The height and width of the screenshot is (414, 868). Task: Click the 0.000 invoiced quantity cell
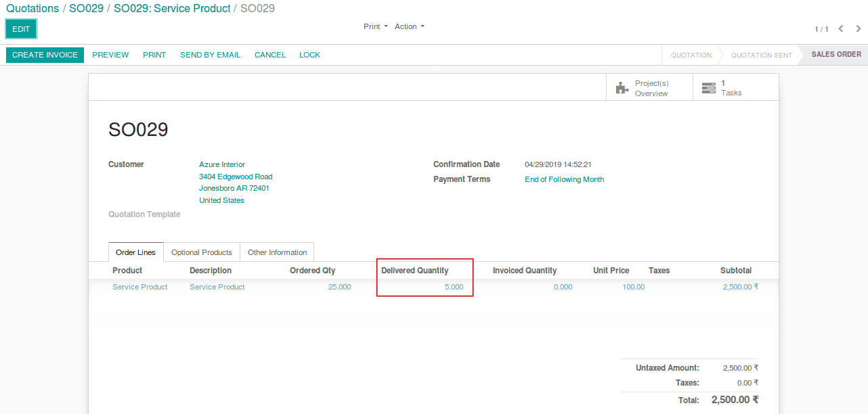tap(563, 287)
